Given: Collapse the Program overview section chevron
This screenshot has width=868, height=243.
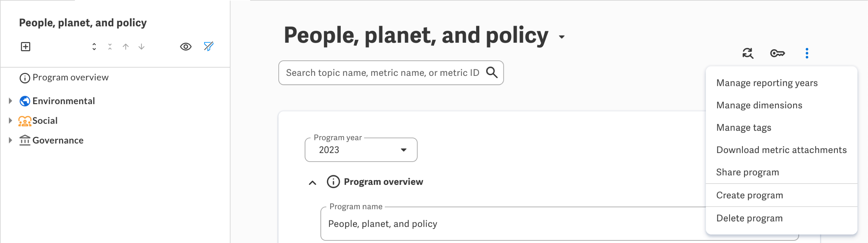Looking at the screenshot, I should [313, 182].
